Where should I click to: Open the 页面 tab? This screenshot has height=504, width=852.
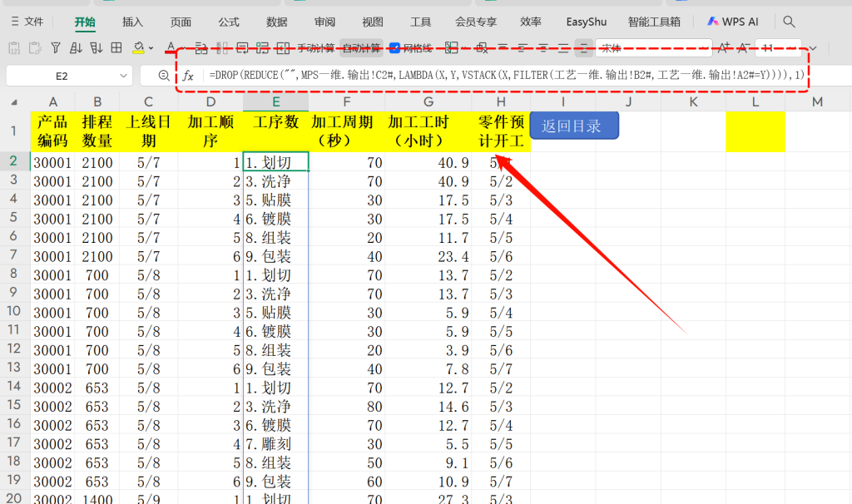click(181, 22)
